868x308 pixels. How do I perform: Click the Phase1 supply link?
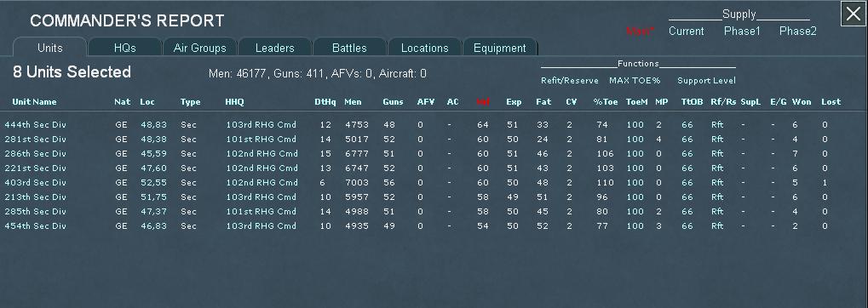[x=742, y=31]
